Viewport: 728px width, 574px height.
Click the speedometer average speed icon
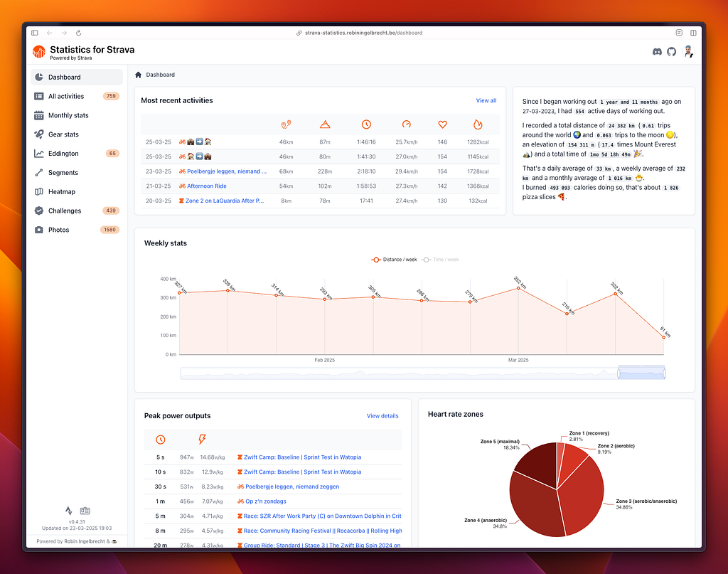pos(407,124)
